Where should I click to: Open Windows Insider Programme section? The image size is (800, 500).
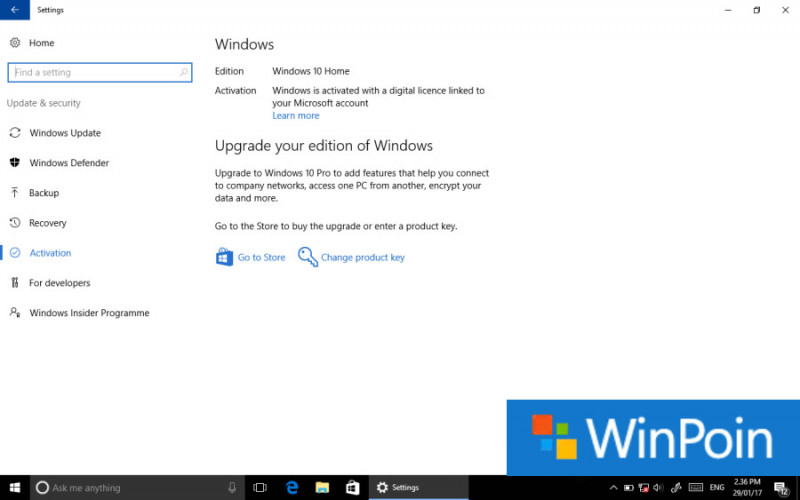89,313
